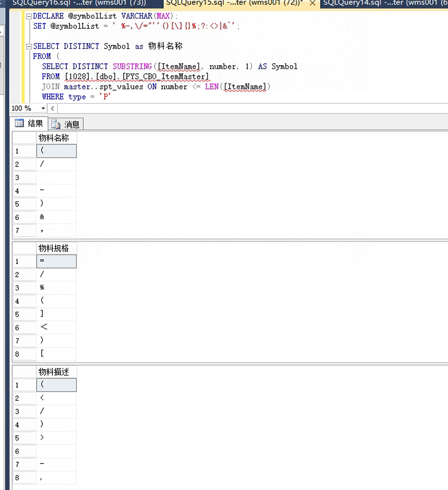Click the results grid icon on 结果 tab

tap(19, 124)
